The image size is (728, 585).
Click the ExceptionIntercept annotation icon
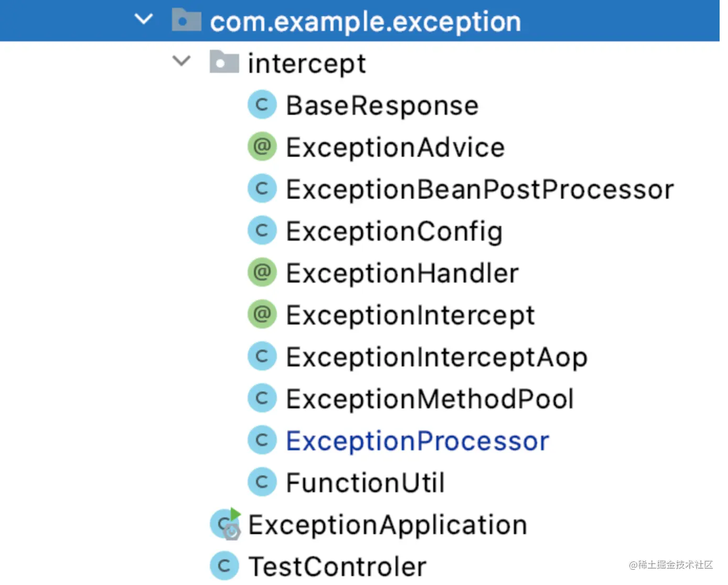262,315
